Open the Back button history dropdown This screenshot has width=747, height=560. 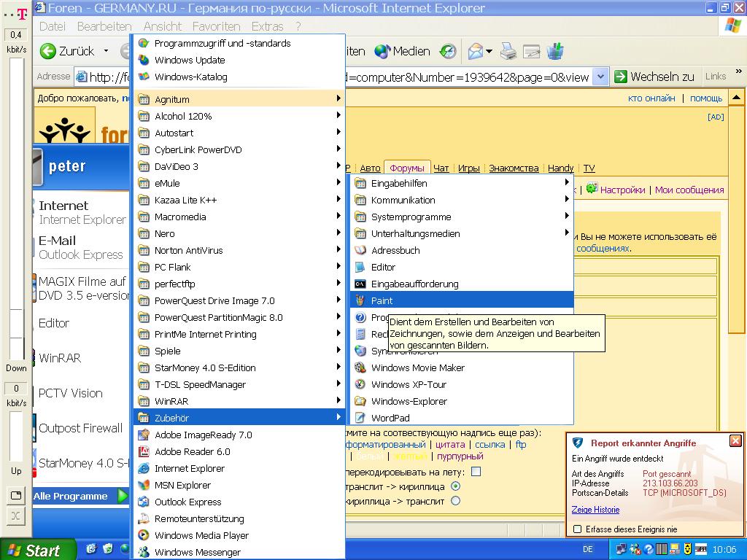pyautogui.click(x=106, y=51)
